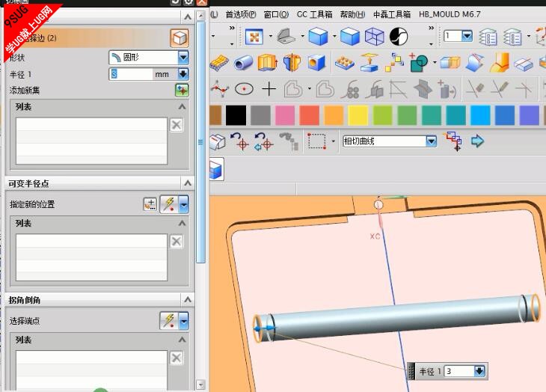Click the tube feature icon

(x=243, y=64)
